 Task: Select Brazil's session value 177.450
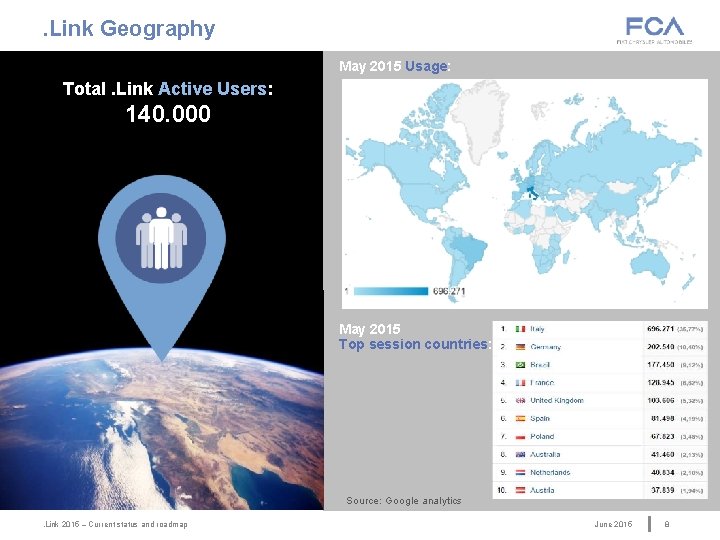coord(660,365)
